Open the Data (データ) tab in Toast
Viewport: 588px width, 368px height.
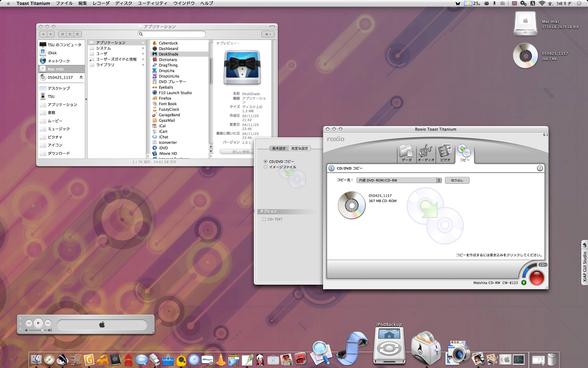[x=407, y=153]
